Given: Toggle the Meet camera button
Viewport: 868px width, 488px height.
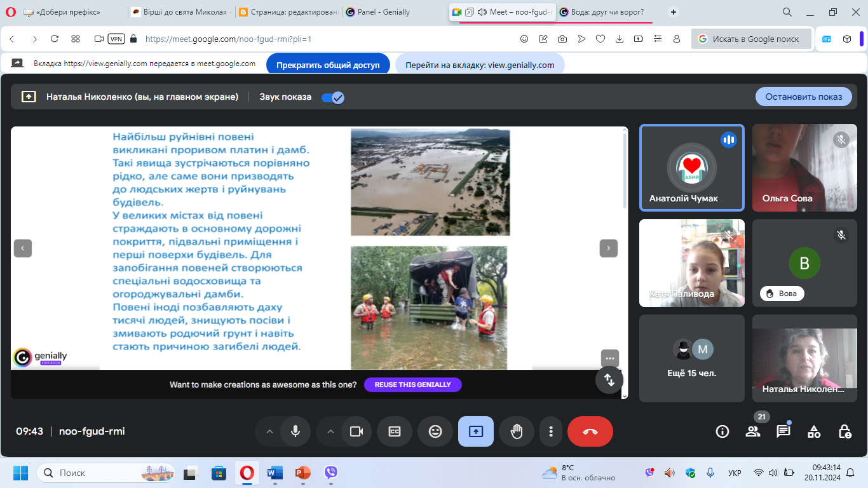Looking at the screenshot, I should coord(356,431).
